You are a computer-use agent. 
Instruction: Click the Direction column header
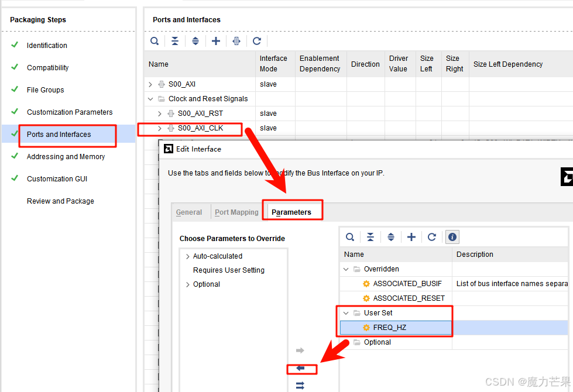click(x=365, y=64)
